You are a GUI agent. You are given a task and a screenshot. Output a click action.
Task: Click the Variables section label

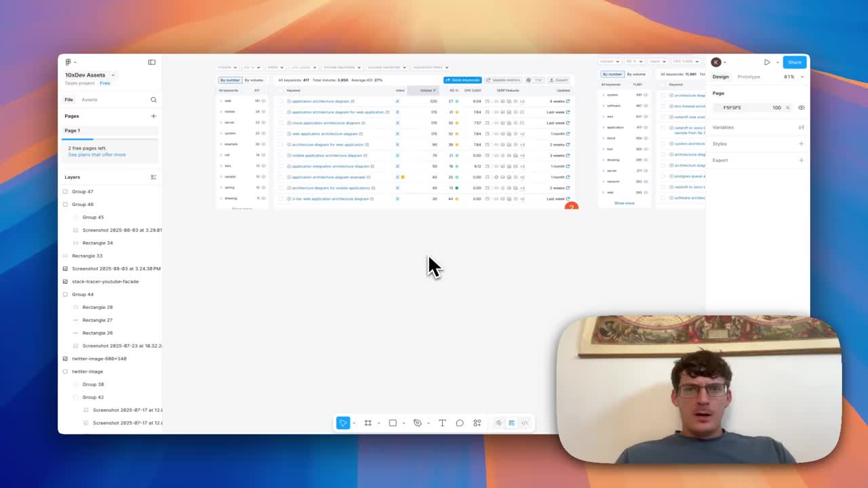pyautogui.click(x=723, y=127)
